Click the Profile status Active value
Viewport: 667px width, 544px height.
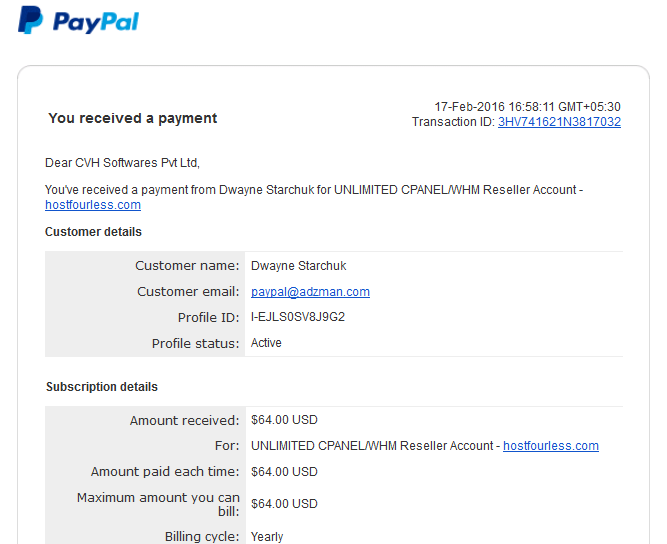[266, 343]
